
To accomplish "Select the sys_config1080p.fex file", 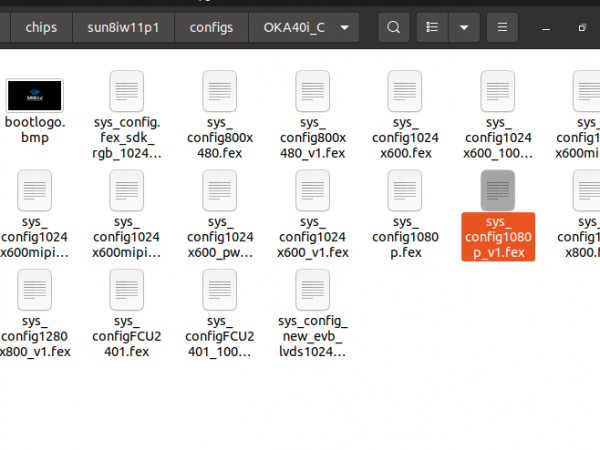I will [x=405, y=190].
